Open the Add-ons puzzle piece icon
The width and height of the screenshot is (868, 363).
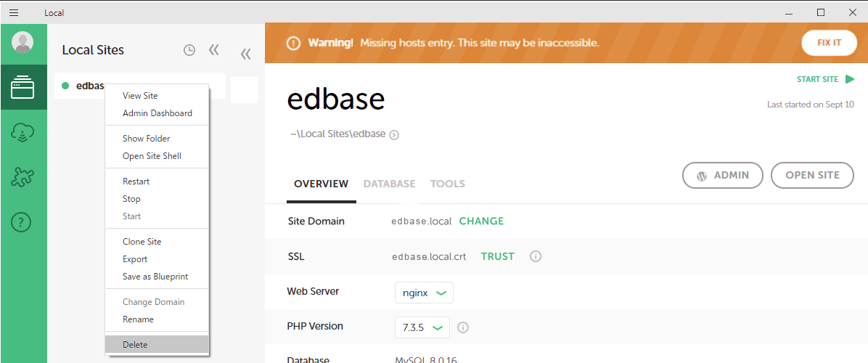tap(22, 177)
